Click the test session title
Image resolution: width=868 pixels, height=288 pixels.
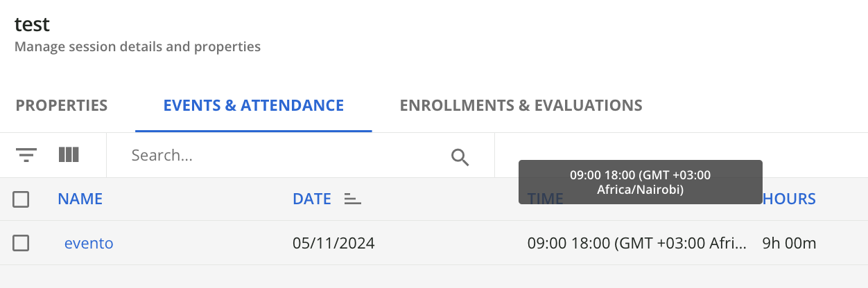33,24
